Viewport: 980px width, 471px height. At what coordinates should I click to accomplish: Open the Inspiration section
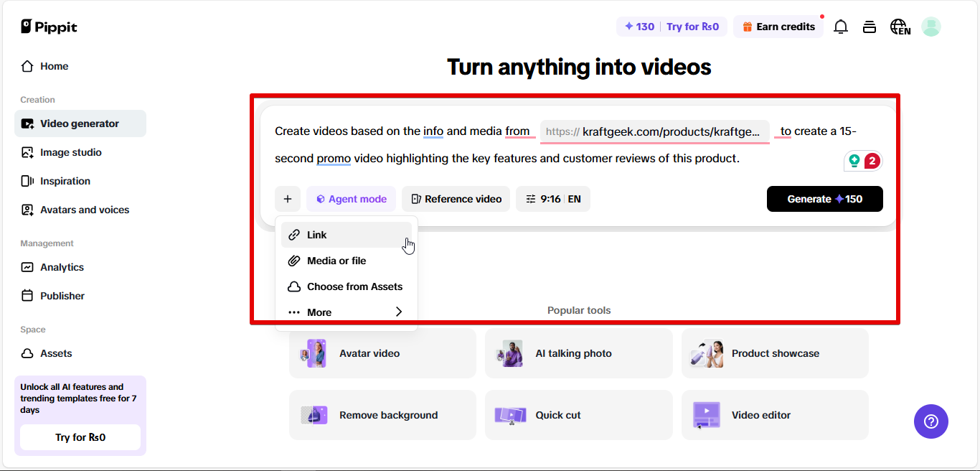[x=65, y=181]
